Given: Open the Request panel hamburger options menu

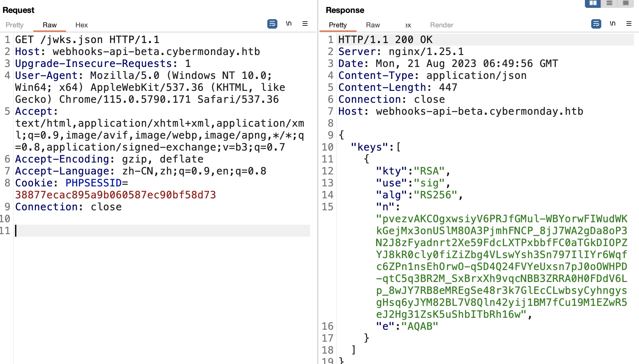Looking at the screenshot, I should pyautogui.click(x=305, y=24).
